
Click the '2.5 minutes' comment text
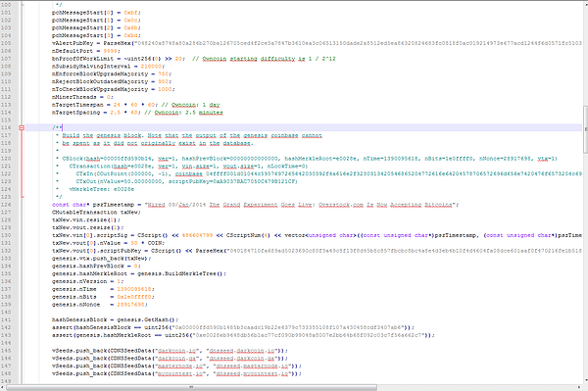click(204, 113)
